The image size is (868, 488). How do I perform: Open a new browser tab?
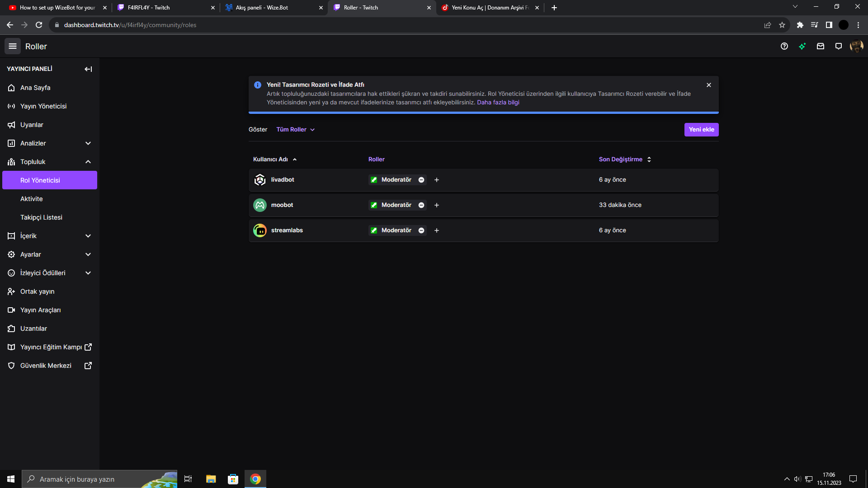(554, 8)
